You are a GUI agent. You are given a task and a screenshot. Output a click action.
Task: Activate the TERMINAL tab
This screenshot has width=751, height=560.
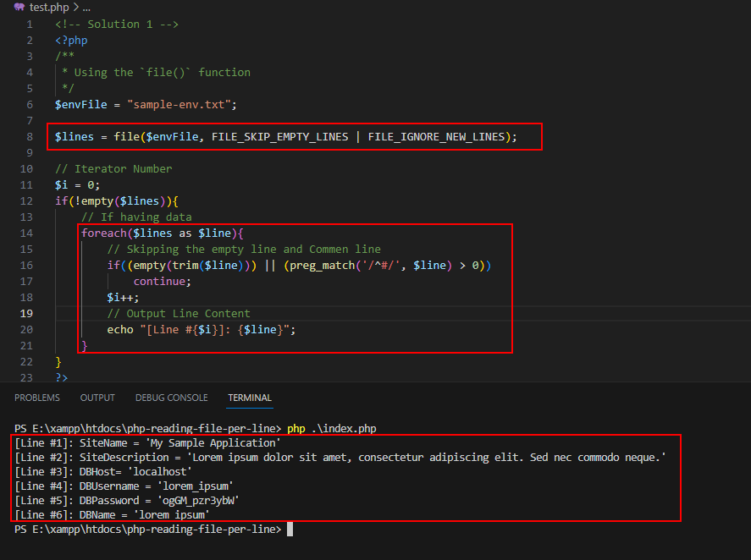(250, 398)
